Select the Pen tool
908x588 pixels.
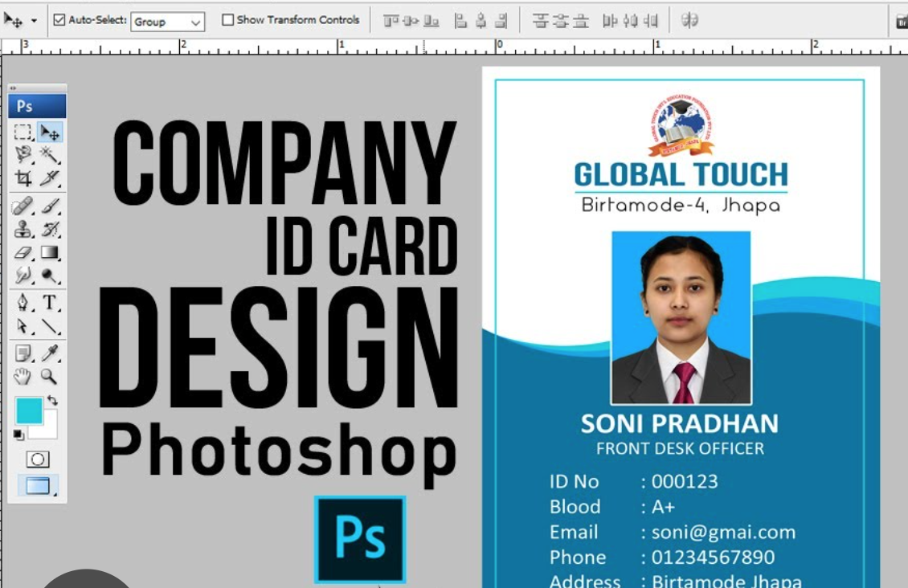[23, 303]
